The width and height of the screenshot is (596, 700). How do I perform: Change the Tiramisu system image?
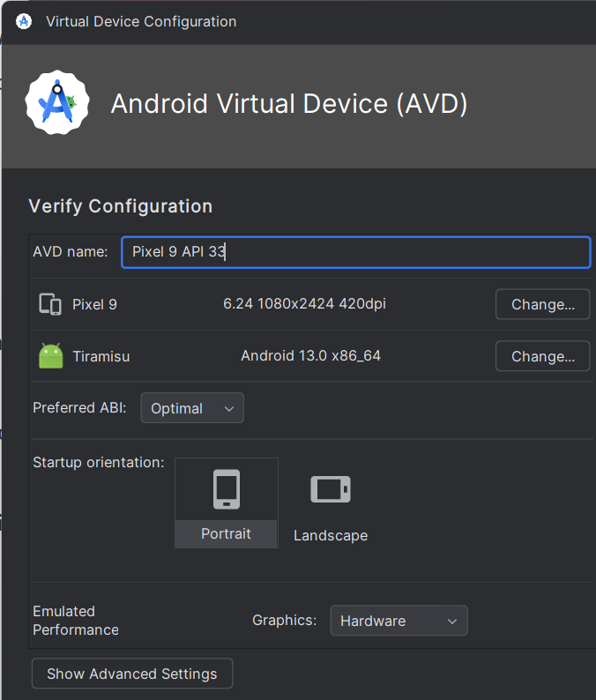click(x=542, y=356)
